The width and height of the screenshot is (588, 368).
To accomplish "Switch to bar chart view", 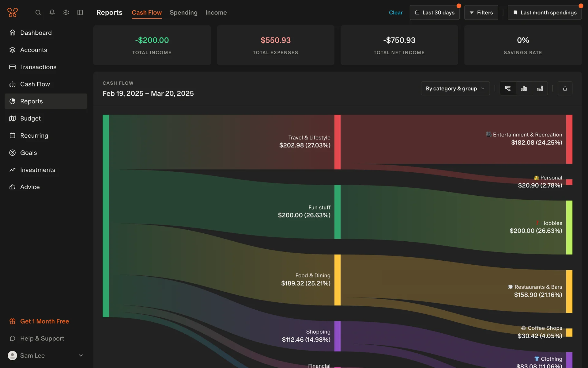I will pyautogui.click(x=524, y=89).
